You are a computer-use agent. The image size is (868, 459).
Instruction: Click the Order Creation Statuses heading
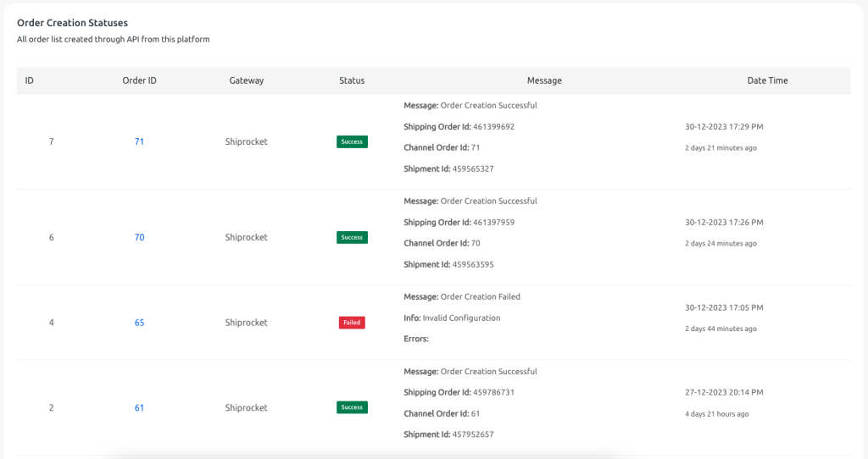73,23
